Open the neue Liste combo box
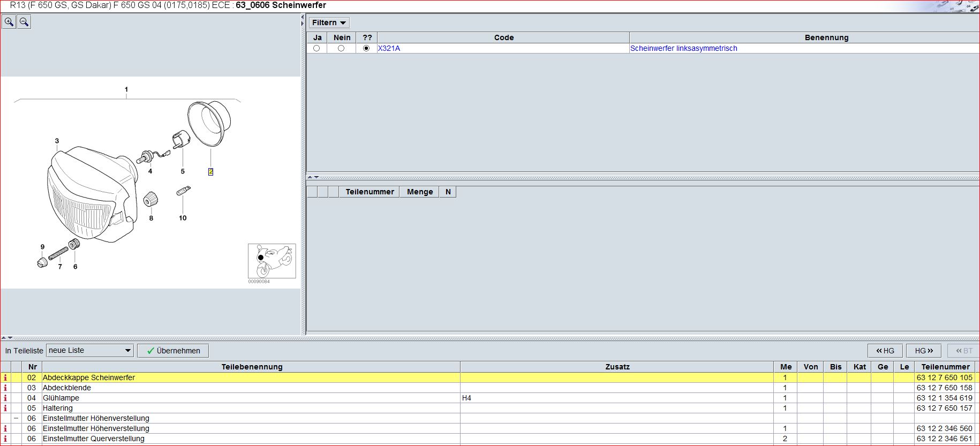This screenshot has width=980, height=446. click(x=89, y=350)
